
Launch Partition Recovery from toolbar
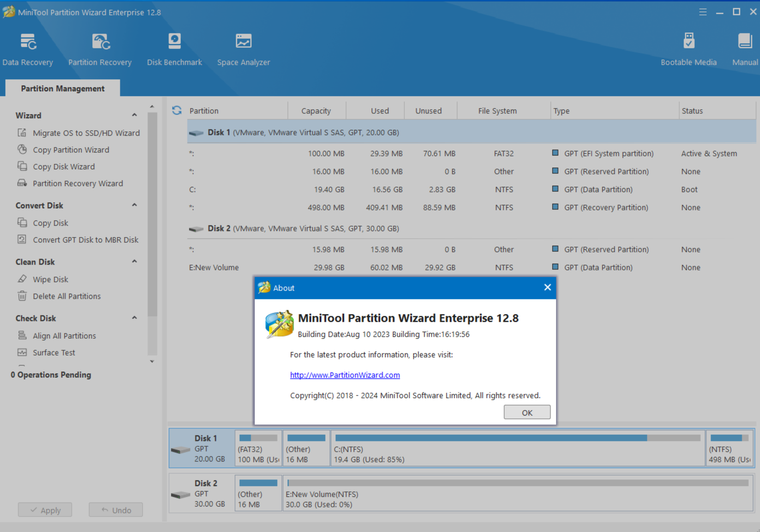[x=100, y=49]
